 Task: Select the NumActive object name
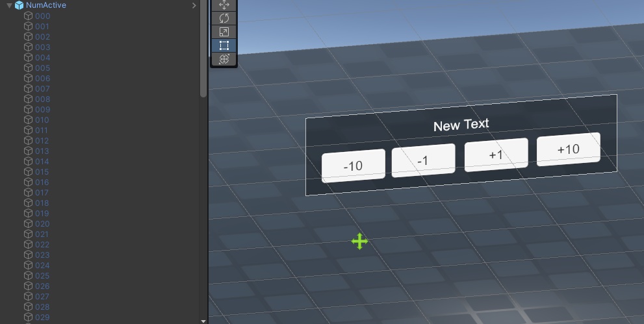point(45,5)
